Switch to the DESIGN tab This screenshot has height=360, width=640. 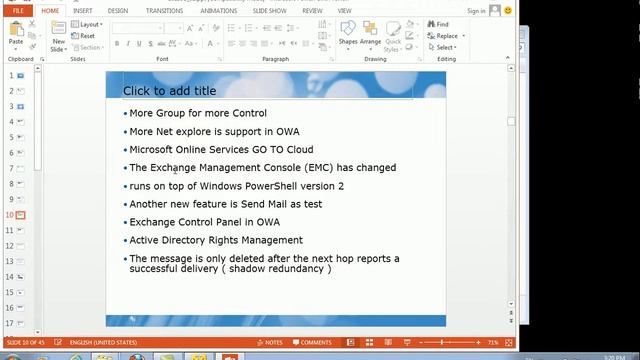118,11
